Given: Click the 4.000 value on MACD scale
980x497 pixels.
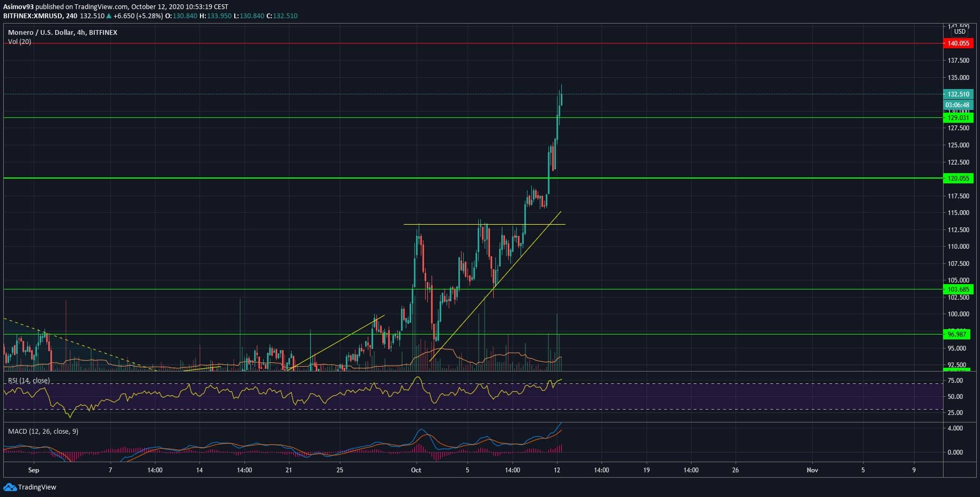Looking at the screenshot, I should (955, 428).
